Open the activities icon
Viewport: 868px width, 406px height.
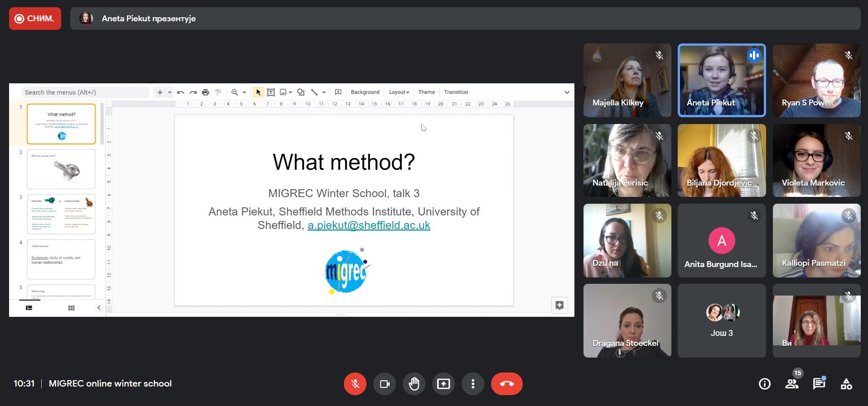pos(846,384)
